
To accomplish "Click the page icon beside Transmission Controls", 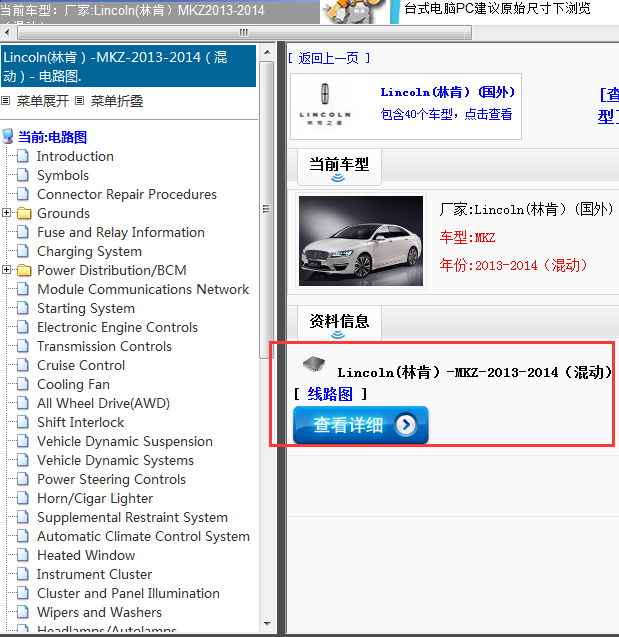I will pos(23,346).
